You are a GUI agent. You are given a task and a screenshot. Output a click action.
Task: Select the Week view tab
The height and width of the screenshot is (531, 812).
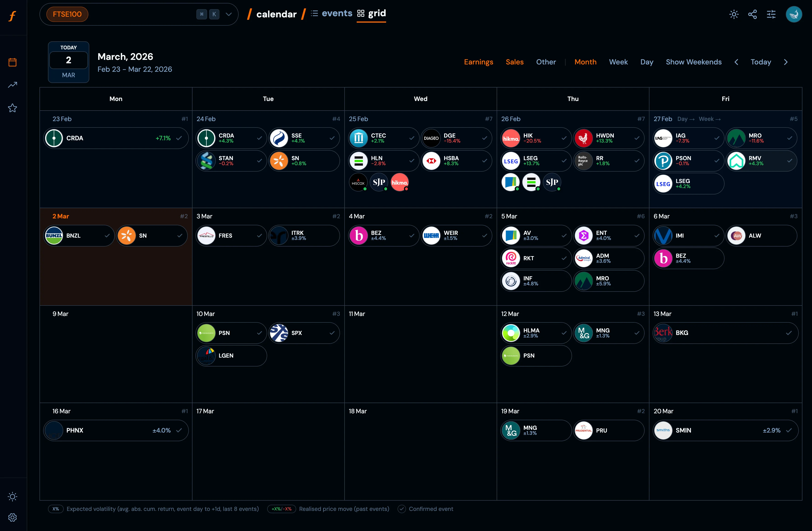tap(618, 62)
